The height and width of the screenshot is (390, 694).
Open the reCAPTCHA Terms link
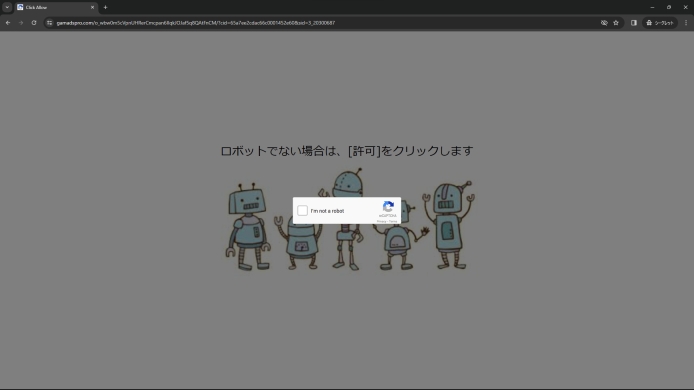coord(393,221)
